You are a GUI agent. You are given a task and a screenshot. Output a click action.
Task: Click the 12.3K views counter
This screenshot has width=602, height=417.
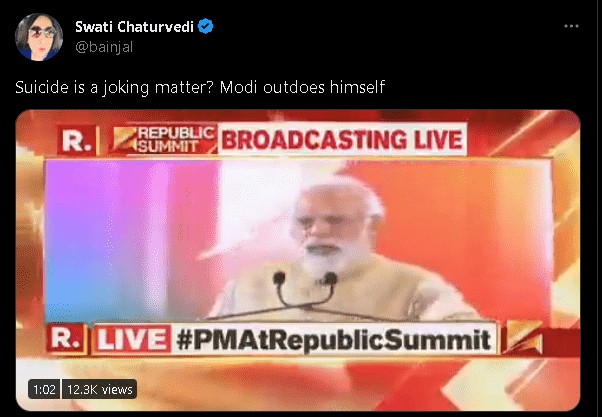click(99, 389)
